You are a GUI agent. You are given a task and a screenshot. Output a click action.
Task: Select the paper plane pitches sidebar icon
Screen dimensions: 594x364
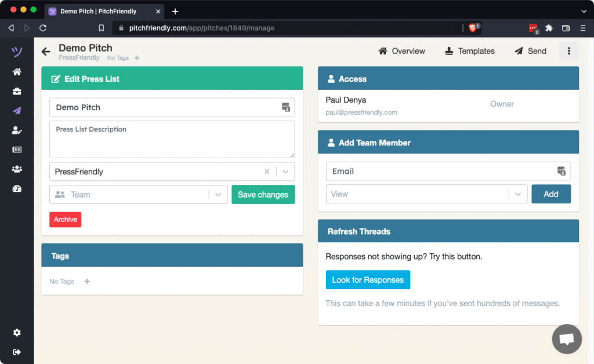(17, 111)
